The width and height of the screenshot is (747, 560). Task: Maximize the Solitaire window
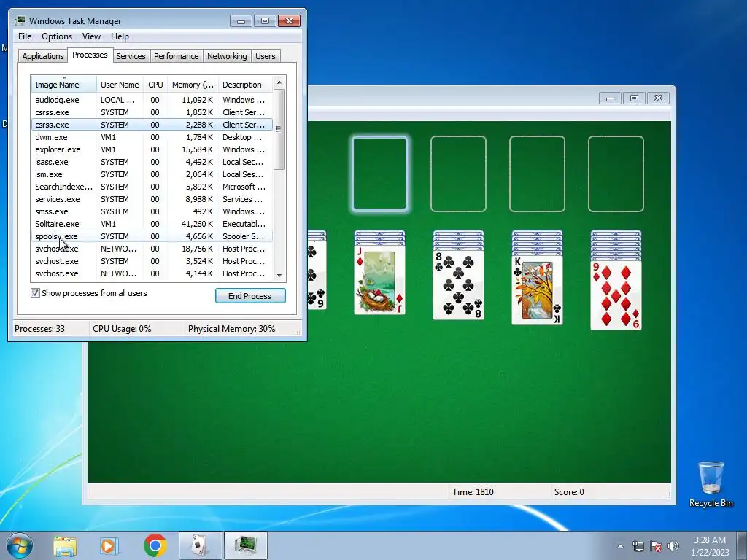[x=634, y=98]
